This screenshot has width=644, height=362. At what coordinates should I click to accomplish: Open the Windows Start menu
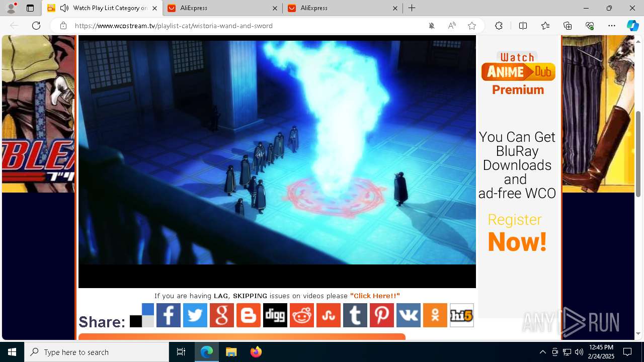tap(12, 352)
